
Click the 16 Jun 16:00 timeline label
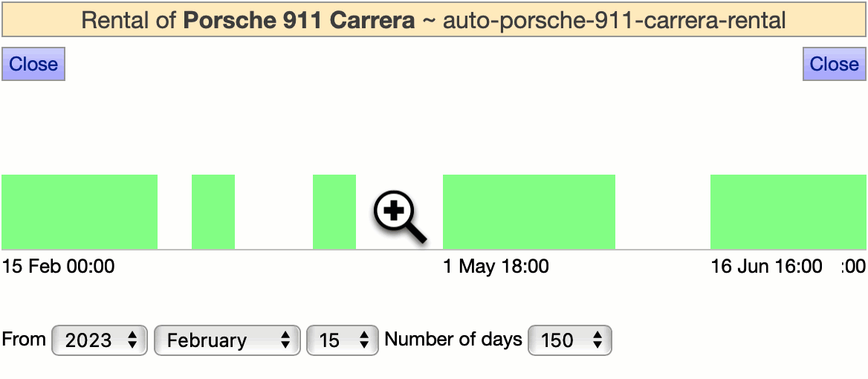pos(767,266)
